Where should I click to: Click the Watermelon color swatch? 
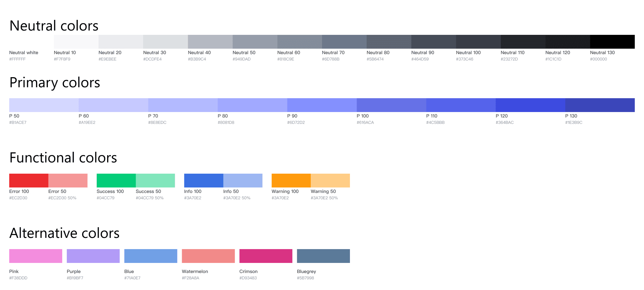(208, 256)
